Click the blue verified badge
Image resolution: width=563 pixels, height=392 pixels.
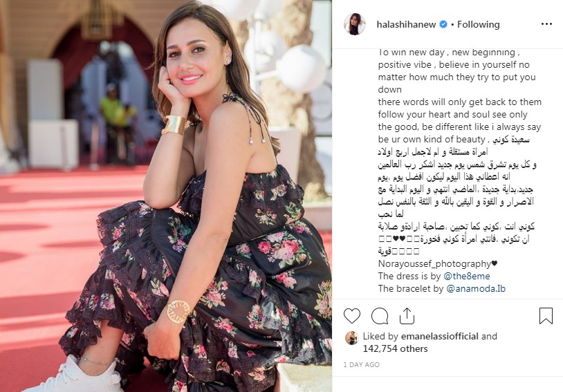[x=443, y=24]
